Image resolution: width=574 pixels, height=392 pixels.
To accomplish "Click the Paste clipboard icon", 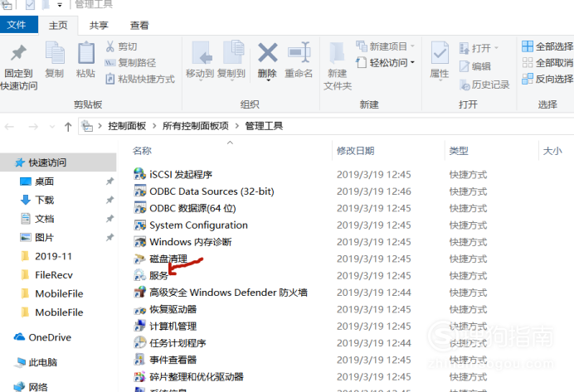I will click(86, 54).
